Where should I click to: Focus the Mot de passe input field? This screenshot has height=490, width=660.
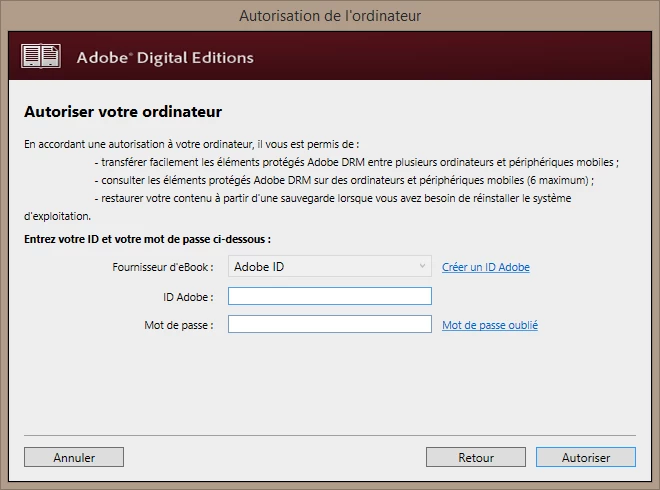330,324
